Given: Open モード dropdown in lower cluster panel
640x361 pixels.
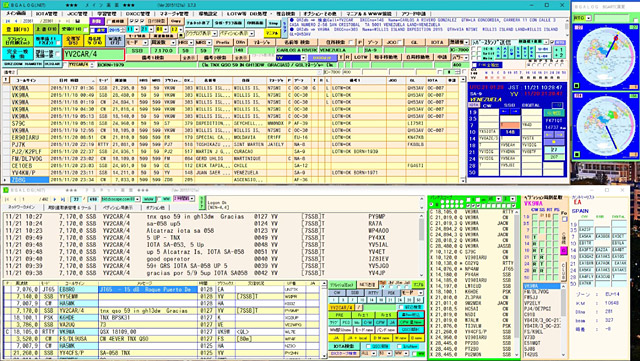Looking at the screenshot, I should 420,293.
